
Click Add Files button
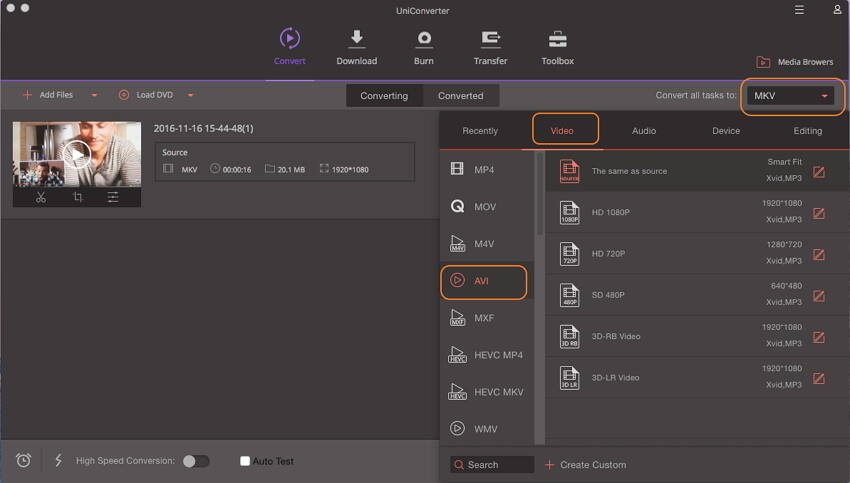click(48, 95)
